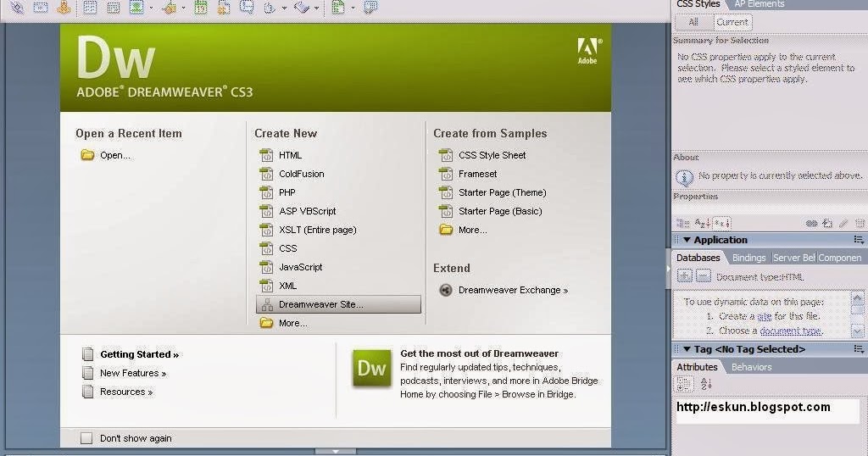This screenshot has height=456, width=868.
Task: Show category view in CSS Properties
Action: (x=683, y=223)
